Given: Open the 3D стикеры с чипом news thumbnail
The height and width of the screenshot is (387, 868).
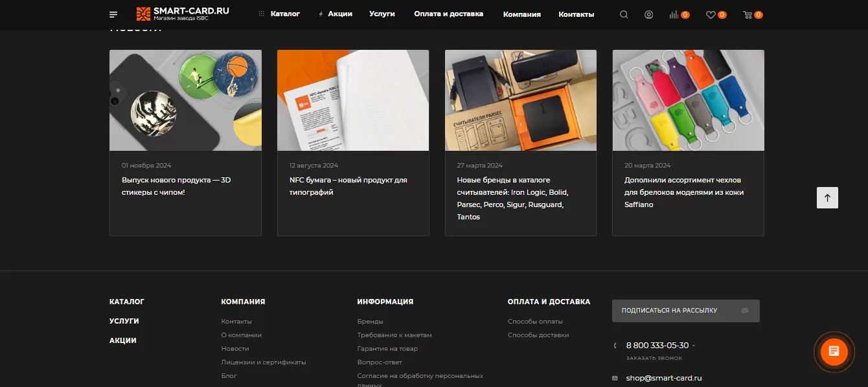Looking at the screenshot, I should (x=185, y=100).
